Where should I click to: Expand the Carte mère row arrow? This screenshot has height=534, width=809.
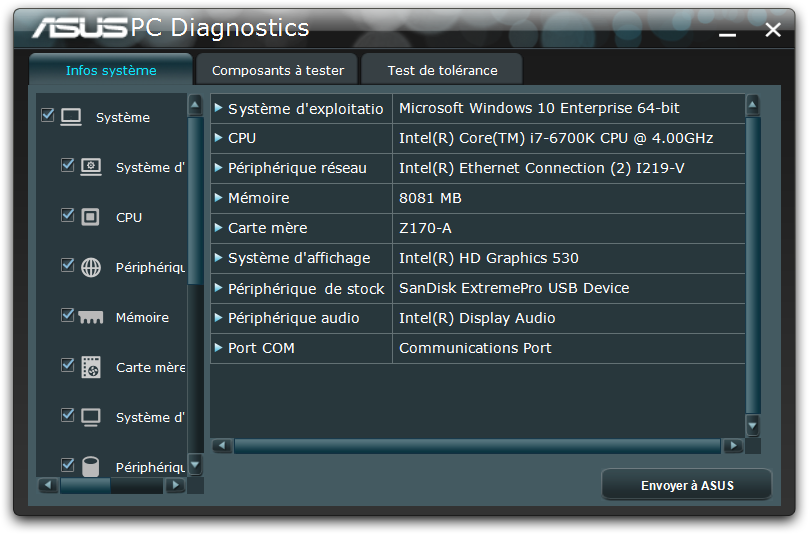(220, 228)
